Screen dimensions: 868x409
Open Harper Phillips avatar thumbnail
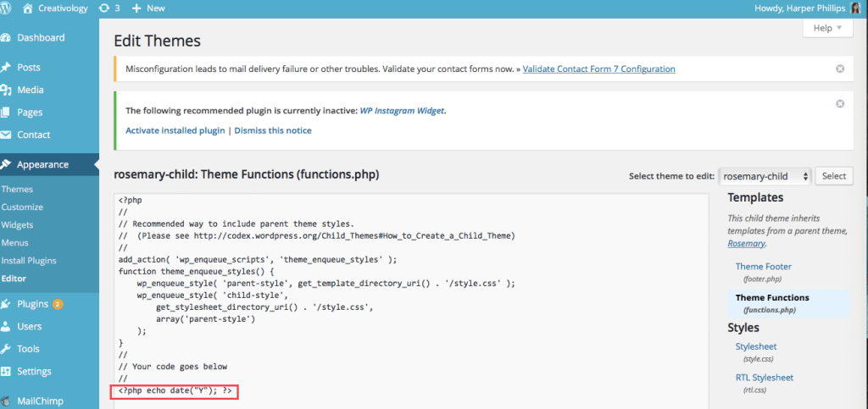pos(855,8)
